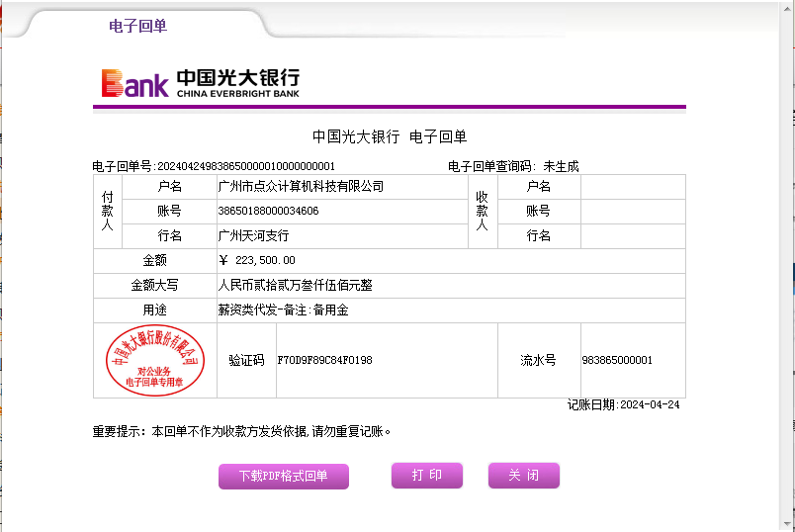Click the serial number 983865000001
Image resolution: width=795 pixels, height=532 pixels.
tap(617, 361)
